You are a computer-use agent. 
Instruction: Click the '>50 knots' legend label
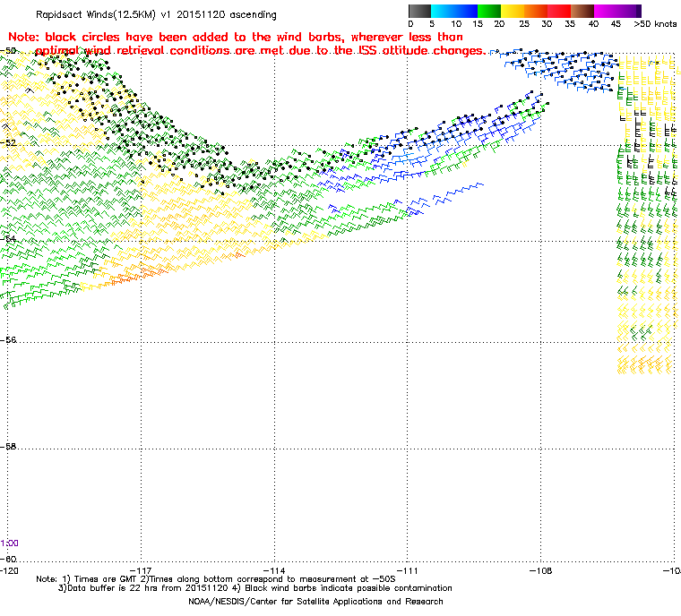[x=655, y=24]
